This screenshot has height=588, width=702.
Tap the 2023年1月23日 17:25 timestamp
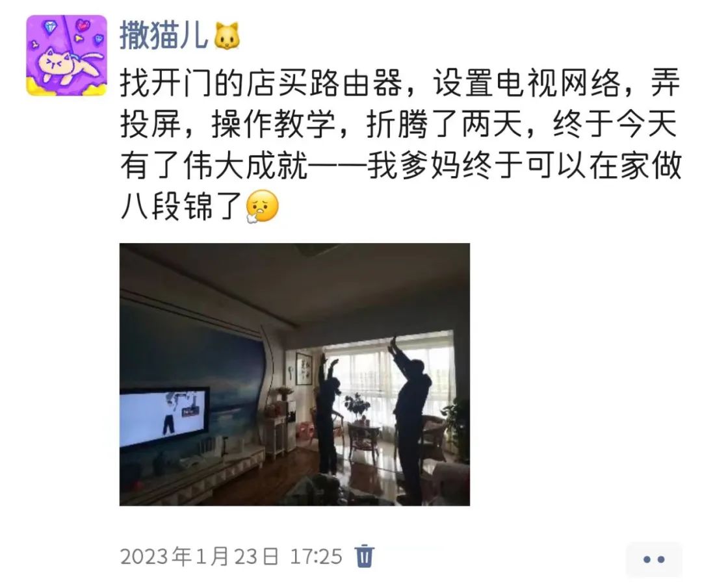[x=231, y=557]
